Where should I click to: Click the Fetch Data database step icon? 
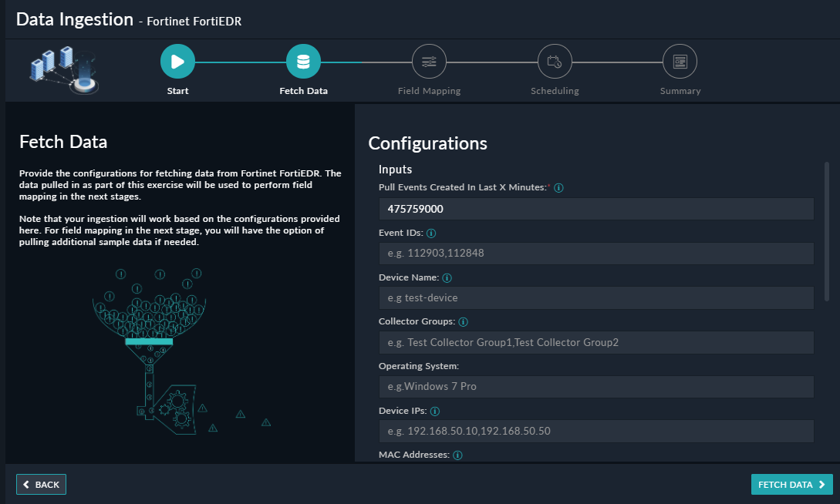tap(303, 62)
